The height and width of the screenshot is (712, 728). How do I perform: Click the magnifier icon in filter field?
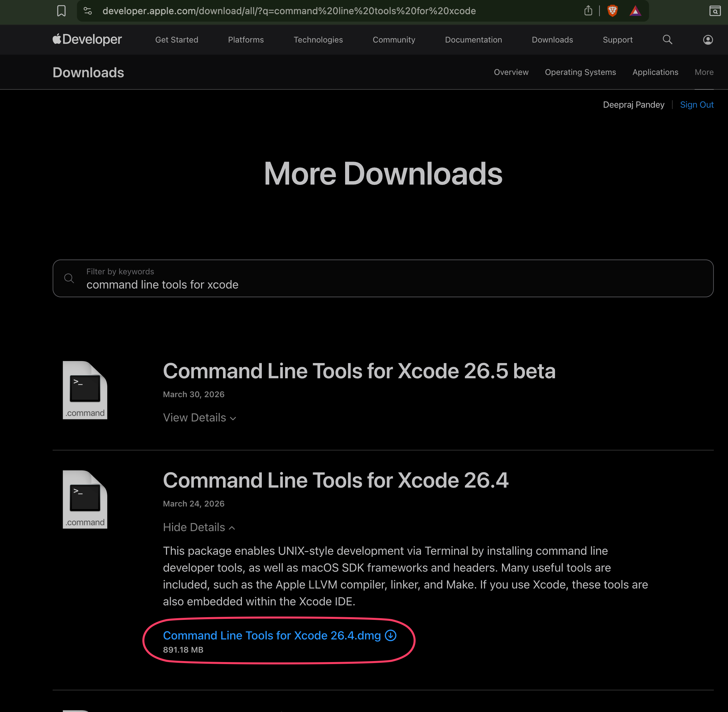click(x=69, y=278)
